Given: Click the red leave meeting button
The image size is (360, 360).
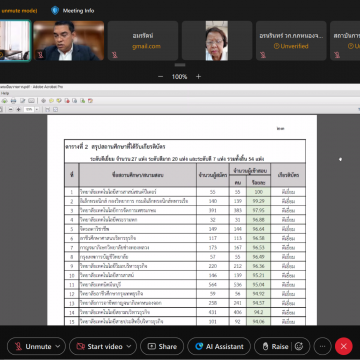Looking at the screenshot, I should (x=344, y=346).
